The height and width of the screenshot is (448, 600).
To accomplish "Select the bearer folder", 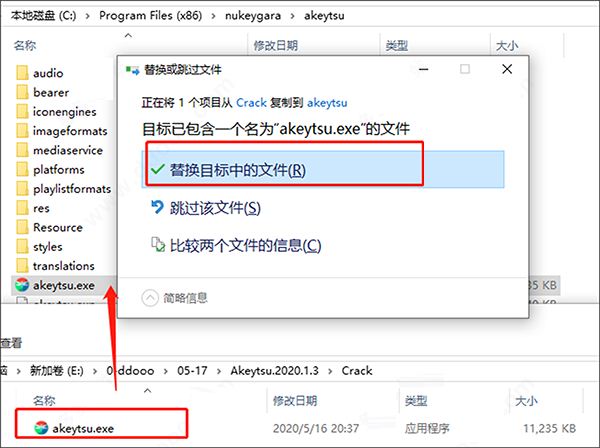I will pyautogui.click(x=42, y=92).
